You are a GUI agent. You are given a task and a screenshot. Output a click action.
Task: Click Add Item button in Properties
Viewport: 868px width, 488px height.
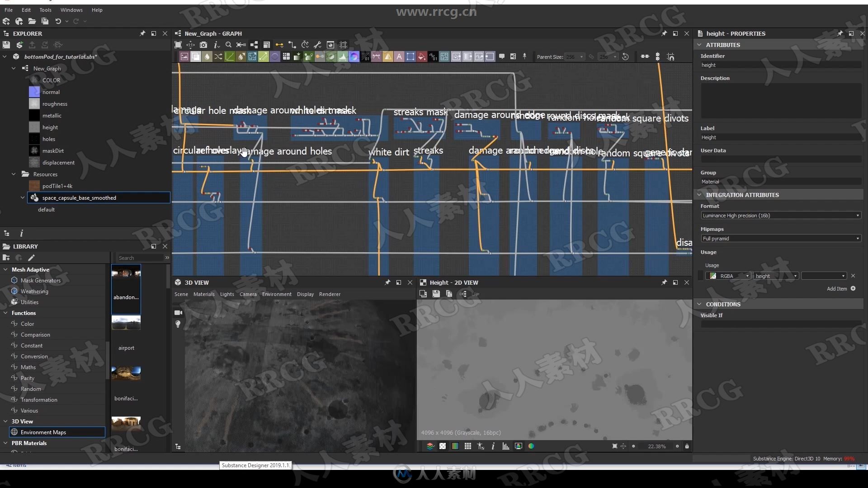857,288
